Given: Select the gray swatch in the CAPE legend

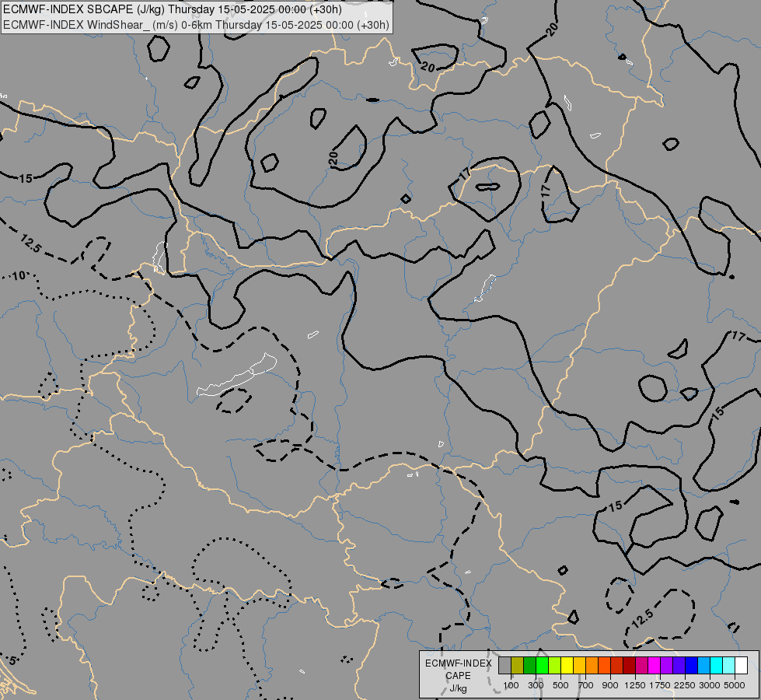Looking at the screenshot, I should 504,665.
